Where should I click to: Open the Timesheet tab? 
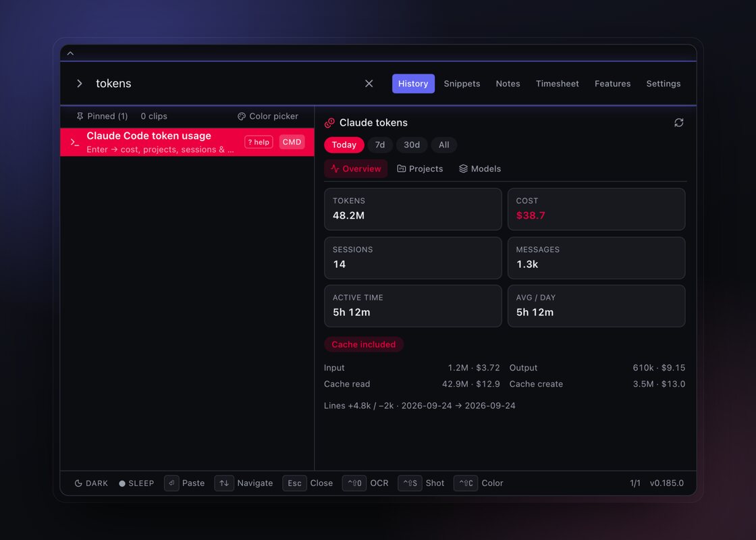(558, 84)
